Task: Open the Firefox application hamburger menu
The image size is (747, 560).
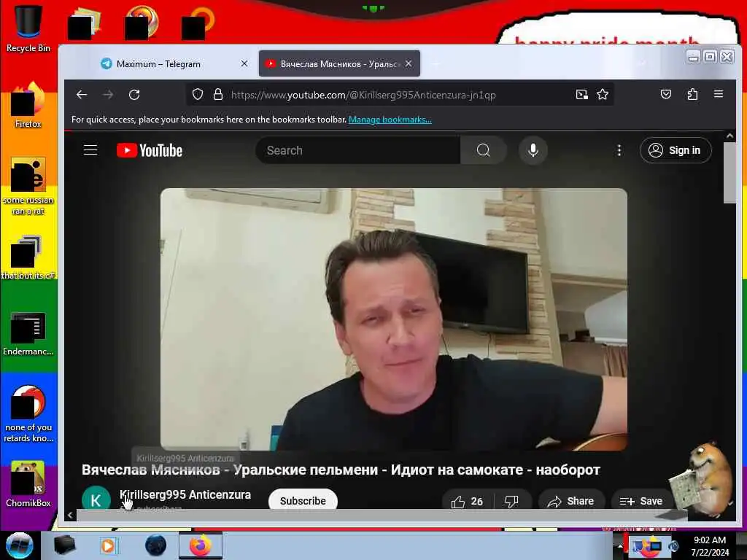Action: coord(719,94)
